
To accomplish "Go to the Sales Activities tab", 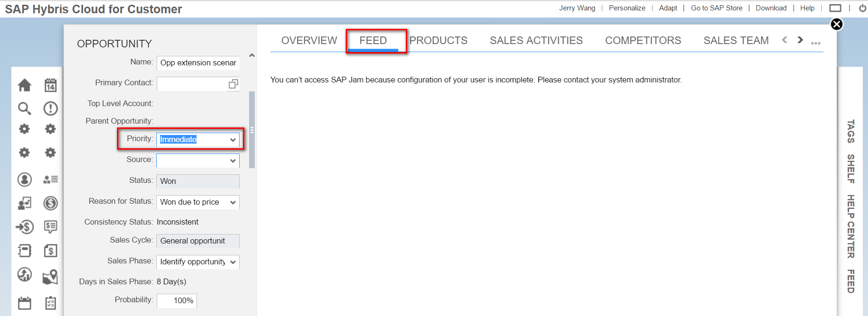I will 536,41.
